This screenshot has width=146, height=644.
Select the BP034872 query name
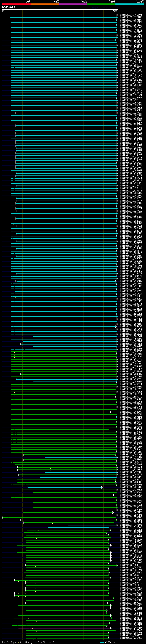(8, 7)
